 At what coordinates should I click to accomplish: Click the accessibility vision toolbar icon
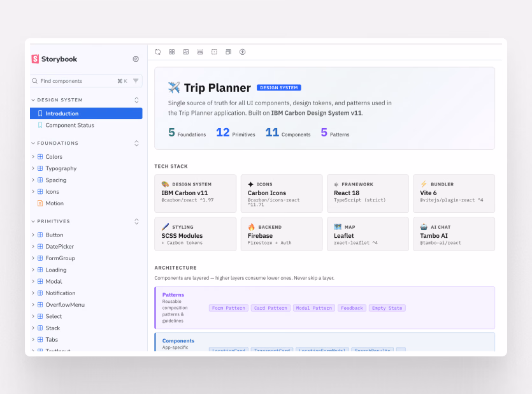coord(242,52)
